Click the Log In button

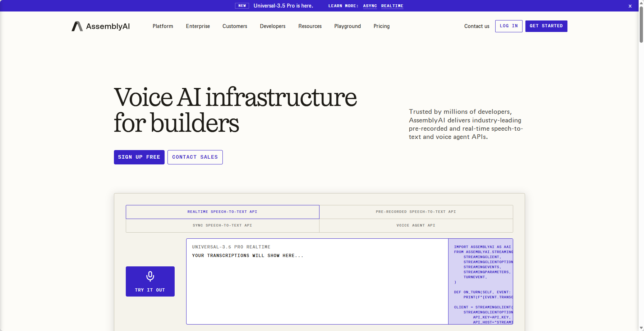point(509,26)
